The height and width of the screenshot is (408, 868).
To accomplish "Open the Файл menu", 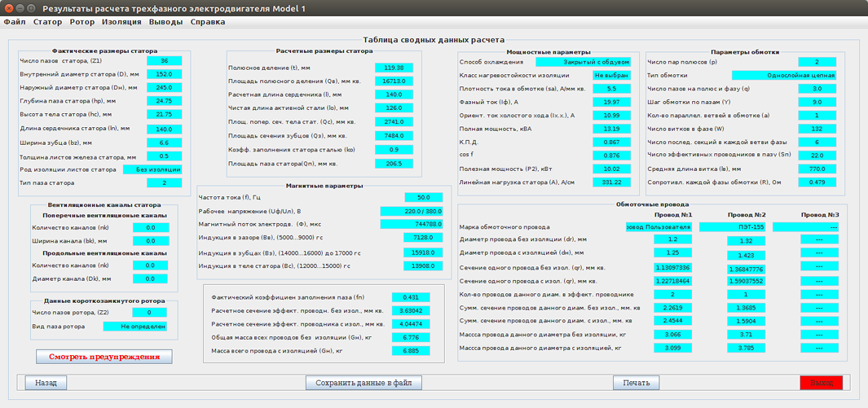I will pos(15,22).
